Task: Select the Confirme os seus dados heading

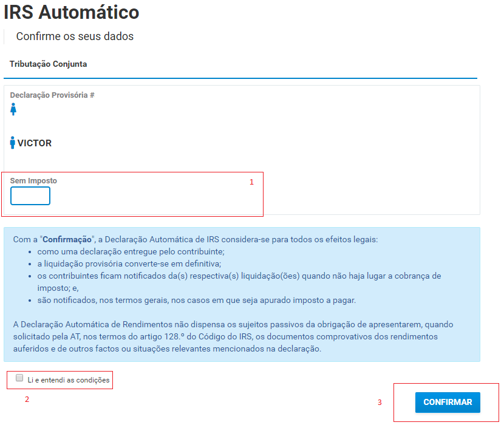Action: (74, 36)
